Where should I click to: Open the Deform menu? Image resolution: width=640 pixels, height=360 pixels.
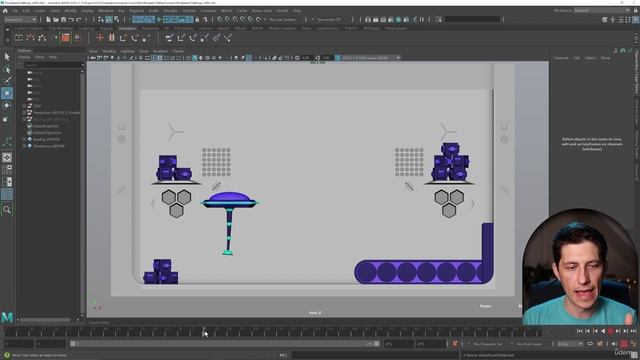[x=189, y=11]
